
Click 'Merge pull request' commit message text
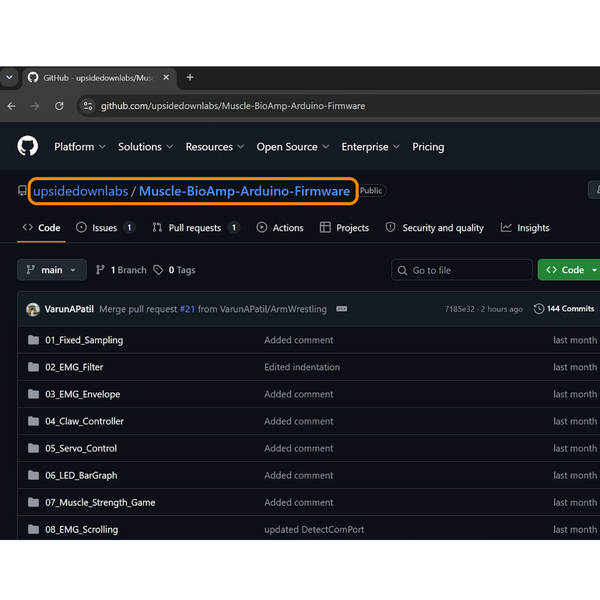click(x=138, y=309)
